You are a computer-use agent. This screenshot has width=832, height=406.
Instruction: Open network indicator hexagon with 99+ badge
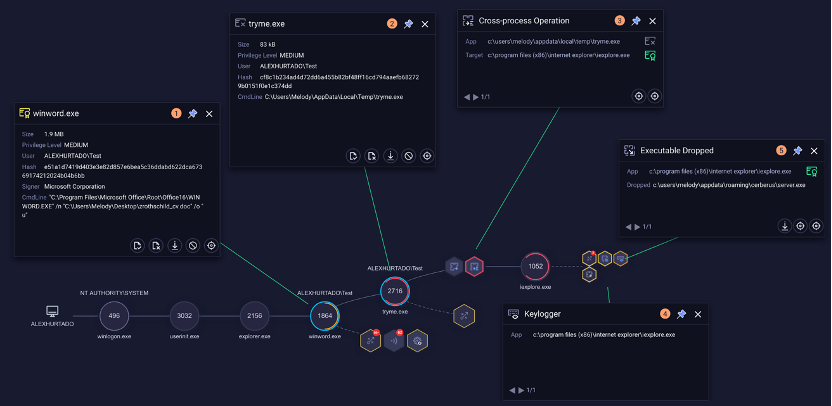click(x=370, y=341)
